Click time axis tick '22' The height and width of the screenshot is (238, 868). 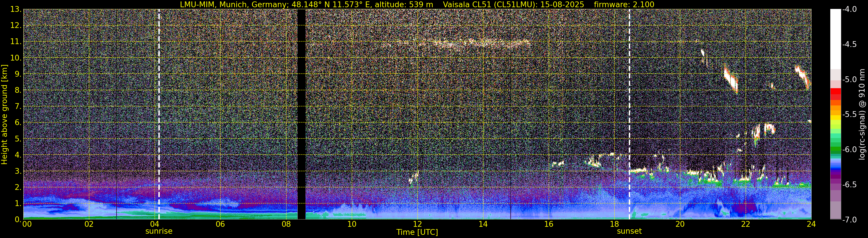tap(746, 224)
